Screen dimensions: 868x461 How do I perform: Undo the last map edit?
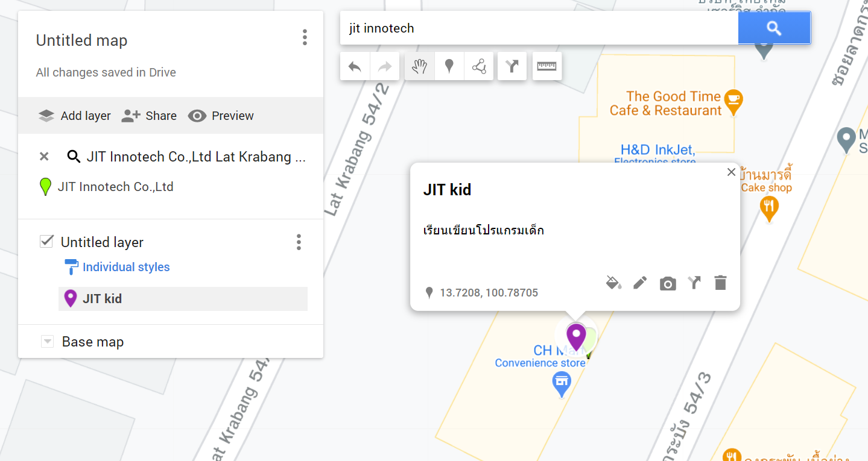point(355,66)
